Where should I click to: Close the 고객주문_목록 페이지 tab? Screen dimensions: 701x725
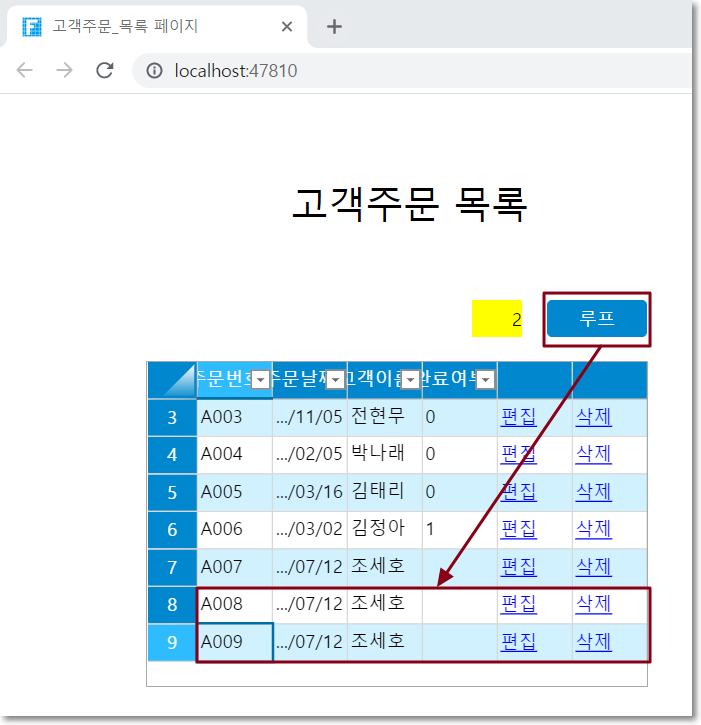pyautogui.click(x=287, y=27)
